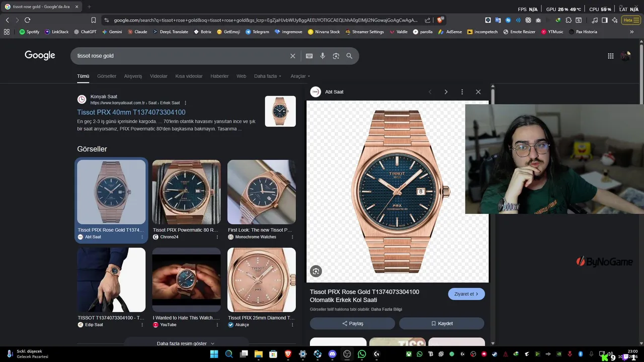Open the Google account avatar
This screenshot has height=362, width=644.
pyautogui.click(x=625, y=56)
